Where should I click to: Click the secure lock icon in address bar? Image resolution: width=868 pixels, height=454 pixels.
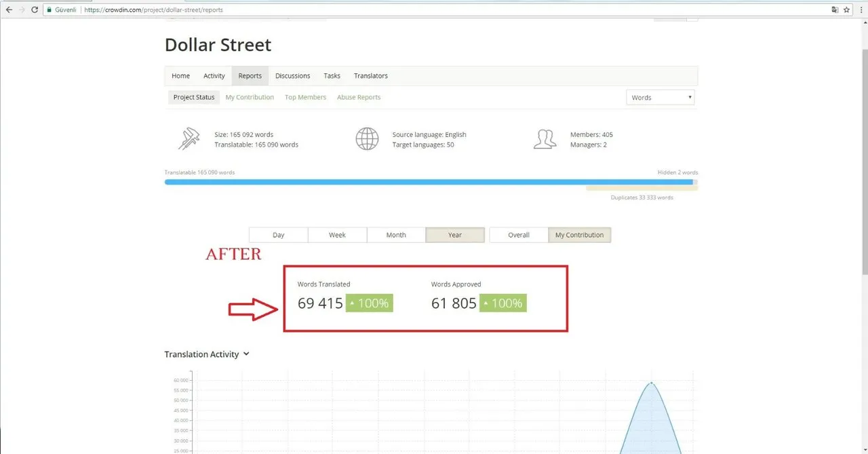(x=49, y=10)
